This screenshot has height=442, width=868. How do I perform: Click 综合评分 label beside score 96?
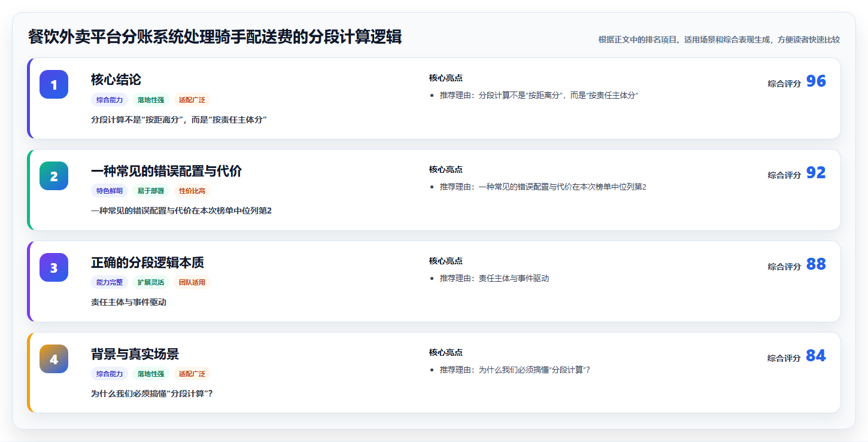click(x=784, y=84)
